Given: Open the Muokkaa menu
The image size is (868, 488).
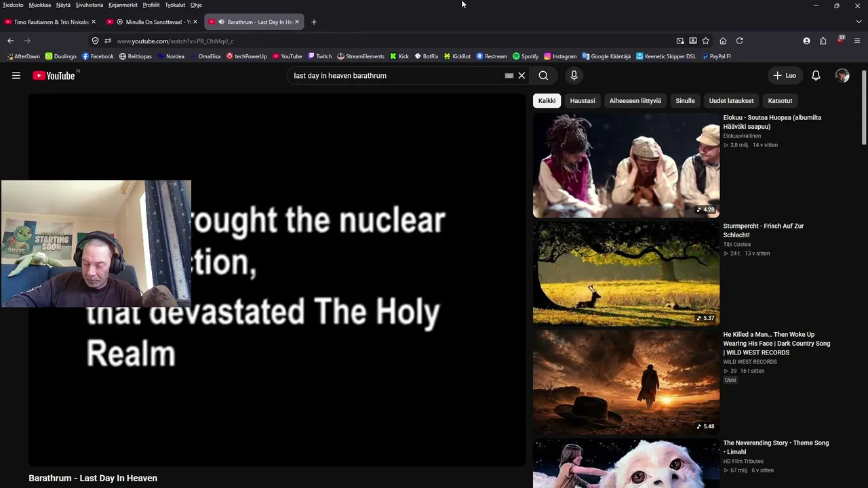Looking at the screenshot, I should click(40, 5).
